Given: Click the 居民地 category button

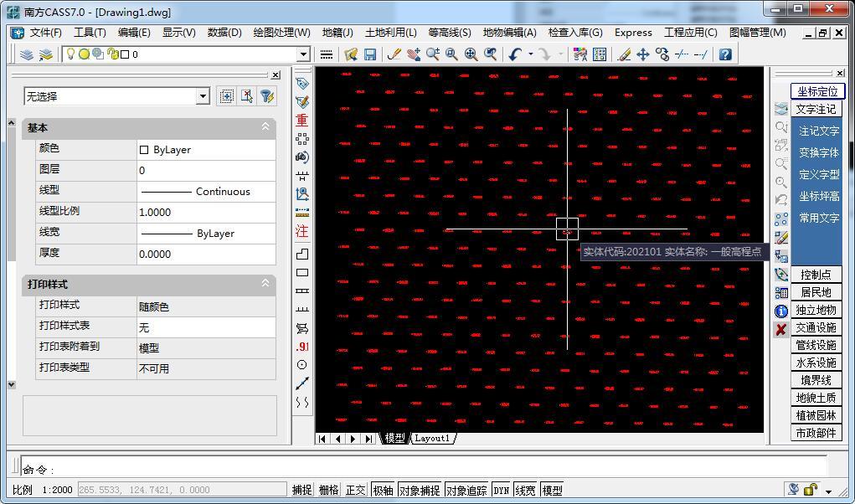Looking at the screenshot, I should pos(816,292).
